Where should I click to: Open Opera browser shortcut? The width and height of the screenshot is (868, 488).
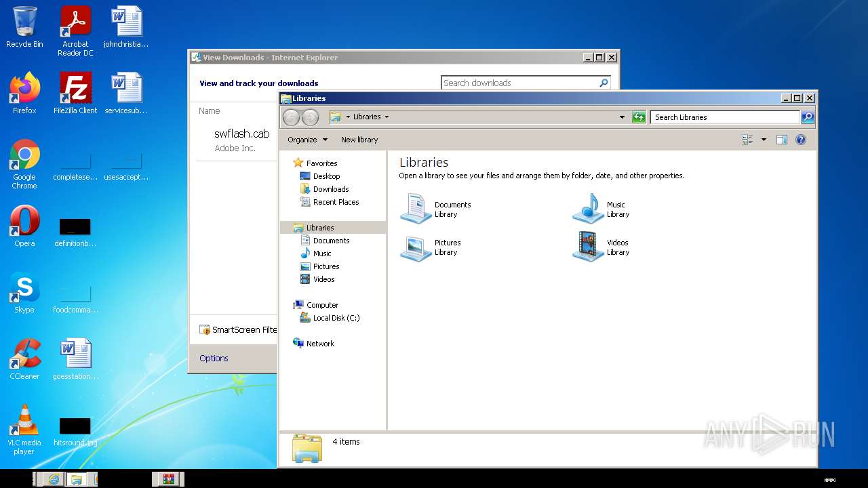click(24, 226)
